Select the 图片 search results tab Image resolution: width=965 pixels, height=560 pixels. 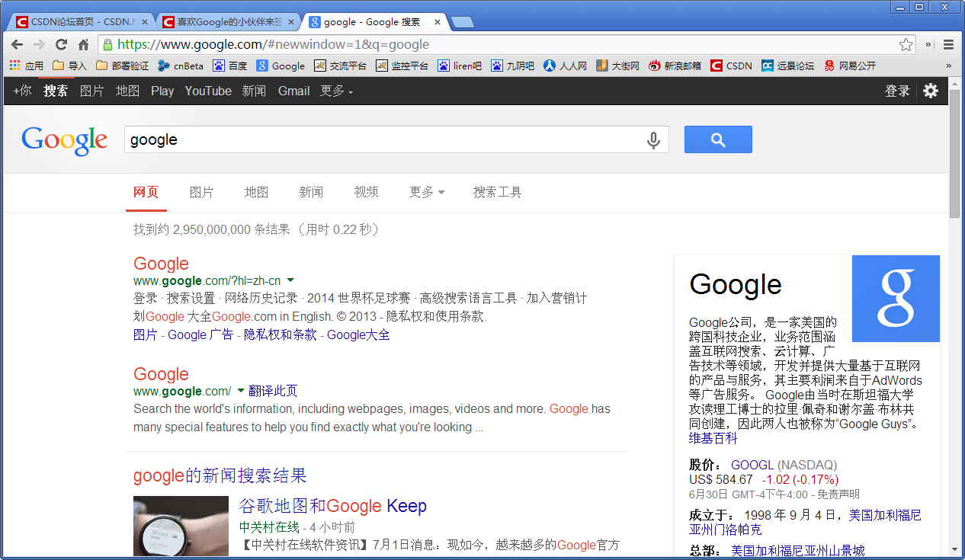[201, 192]
